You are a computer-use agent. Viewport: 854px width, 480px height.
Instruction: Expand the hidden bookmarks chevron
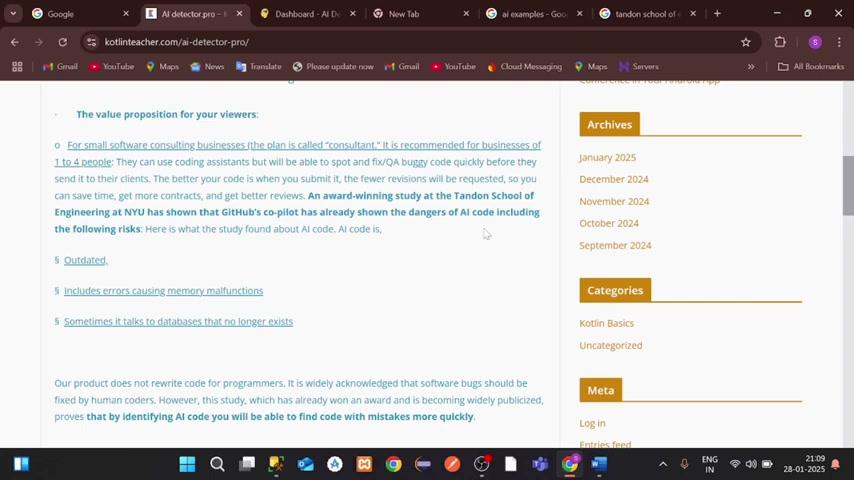(751, 66)
